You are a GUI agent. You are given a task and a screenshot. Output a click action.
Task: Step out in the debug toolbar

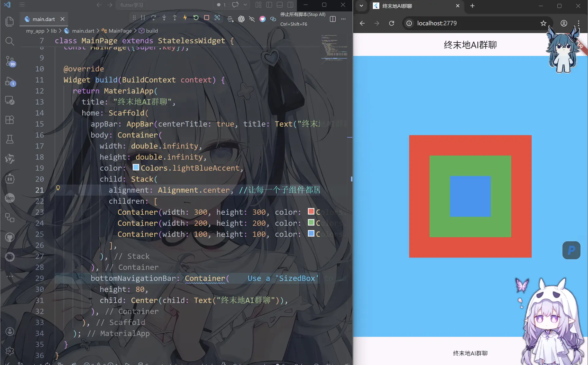[x=175, y=18]
